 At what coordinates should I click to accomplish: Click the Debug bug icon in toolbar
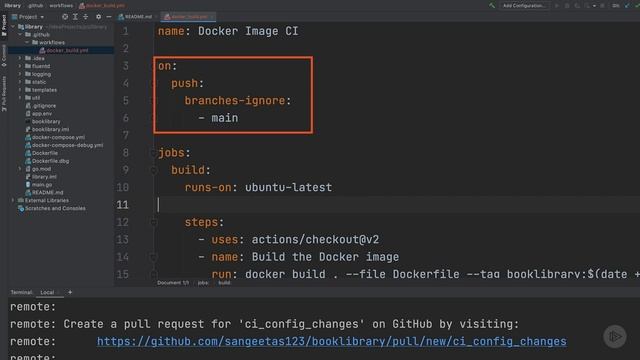click(x=567, y=6)
